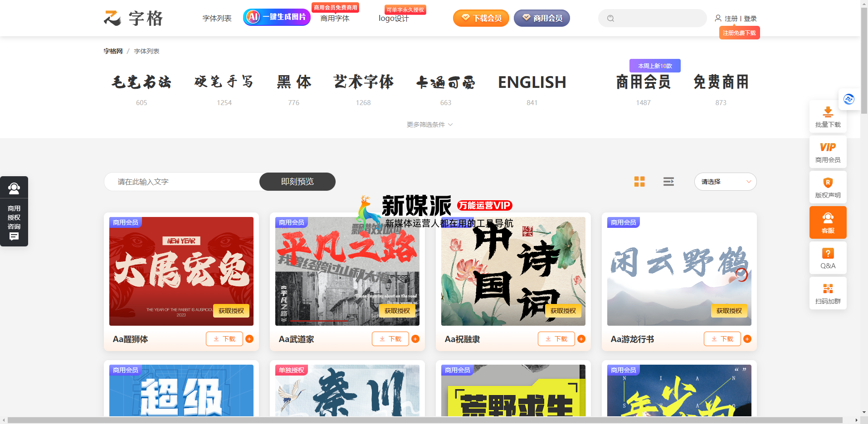Open the 荒野求生 yellow font thumbnail
Screen dimensions: 868x424
pos(513,390)
